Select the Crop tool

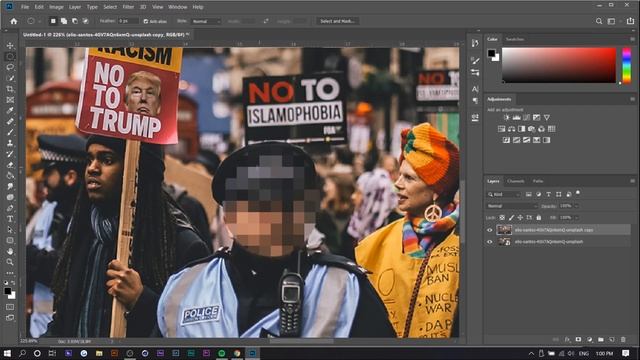coord(10,89)
